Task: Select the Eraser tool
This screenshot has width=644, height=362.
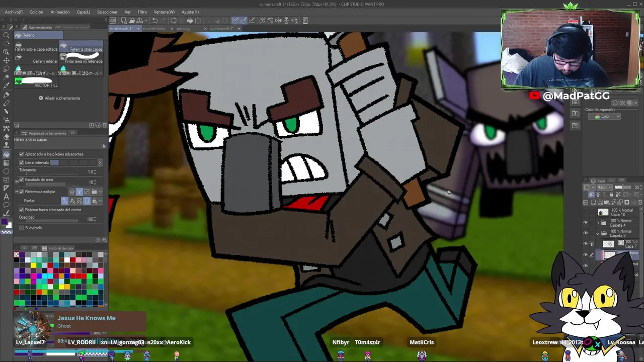Action: point(6,137)
